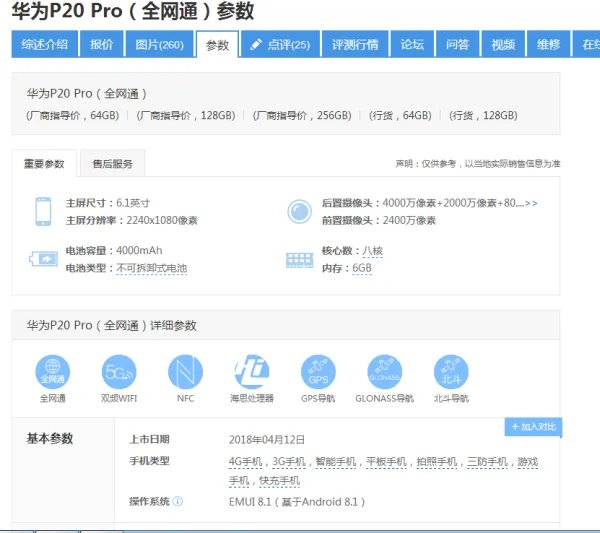
Task: Click 拍照手机 phone type link
Action: pyautogui.click(x=437, y=461)
